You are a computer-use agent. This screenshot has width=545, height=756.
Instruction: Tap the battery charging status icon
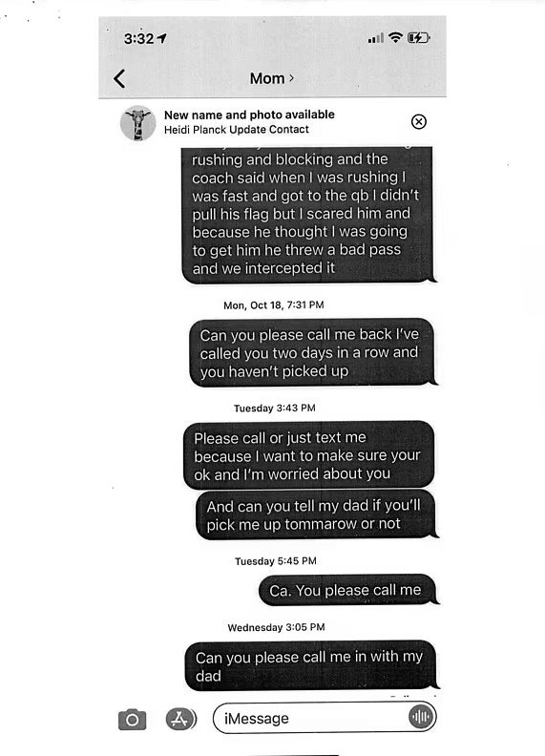[x=419, y=37]
